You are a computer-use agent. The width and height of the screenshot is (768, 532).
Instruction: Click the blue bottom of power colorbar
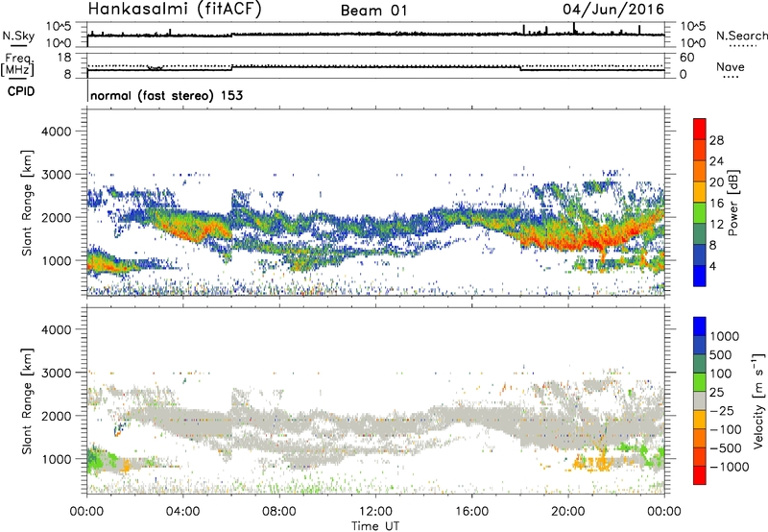tap(700, 276)
